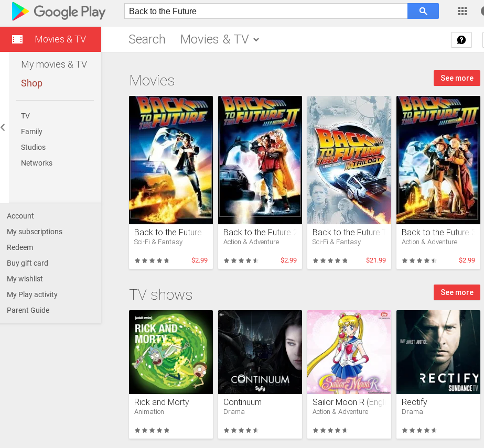Open the Google apps grid icon
Viewport: 484px width, 448px height.
[462, 12]
